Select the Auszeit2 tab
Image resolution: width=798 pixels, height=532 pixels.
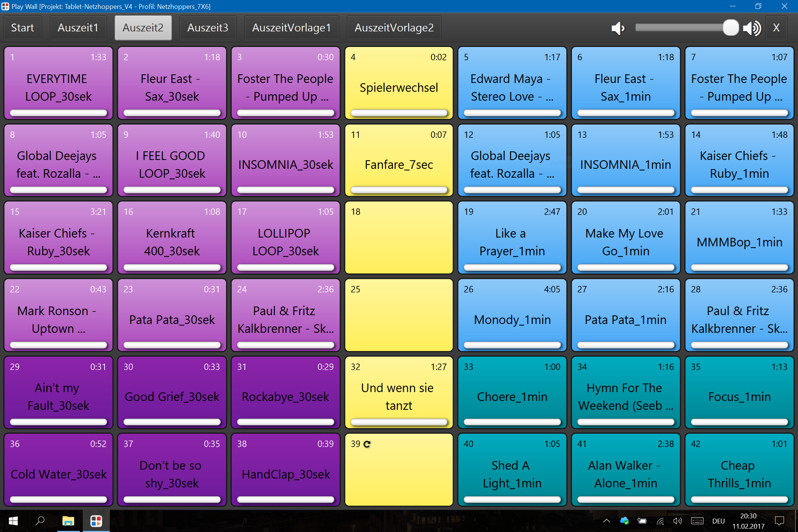tap(143, 28)
